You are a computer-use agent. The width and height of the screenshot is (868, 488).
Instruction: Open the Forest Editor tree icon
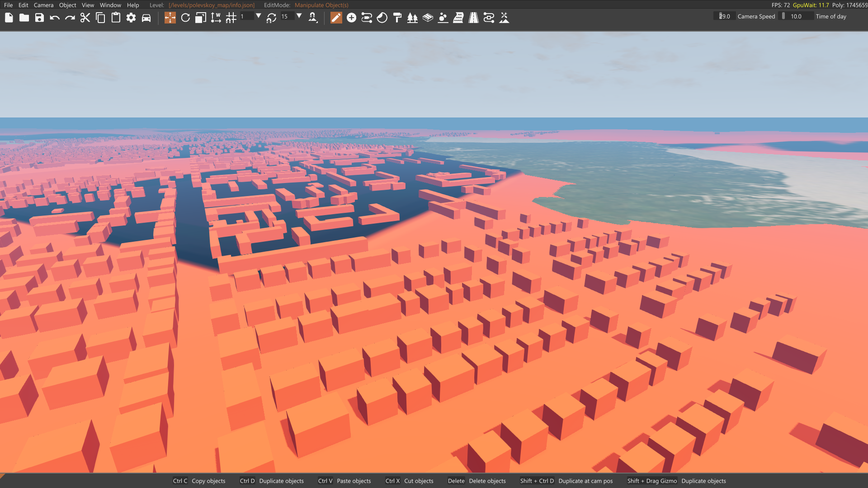412,18
